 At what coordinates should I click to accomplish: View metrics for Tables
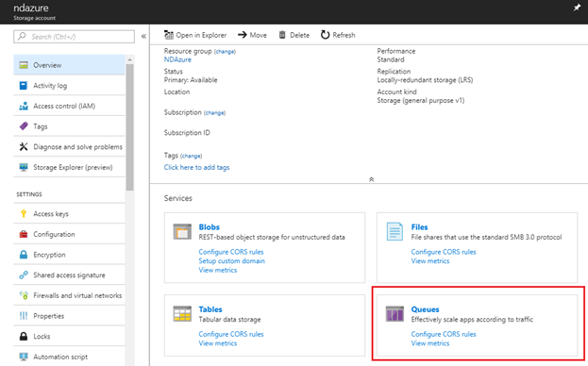coord(218,342)
